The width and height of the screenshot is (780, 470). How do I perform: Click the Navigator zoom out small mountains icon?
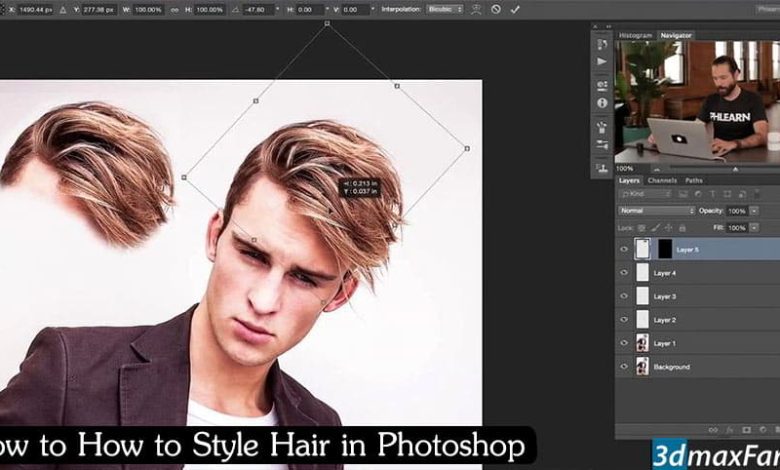[657, 169]
